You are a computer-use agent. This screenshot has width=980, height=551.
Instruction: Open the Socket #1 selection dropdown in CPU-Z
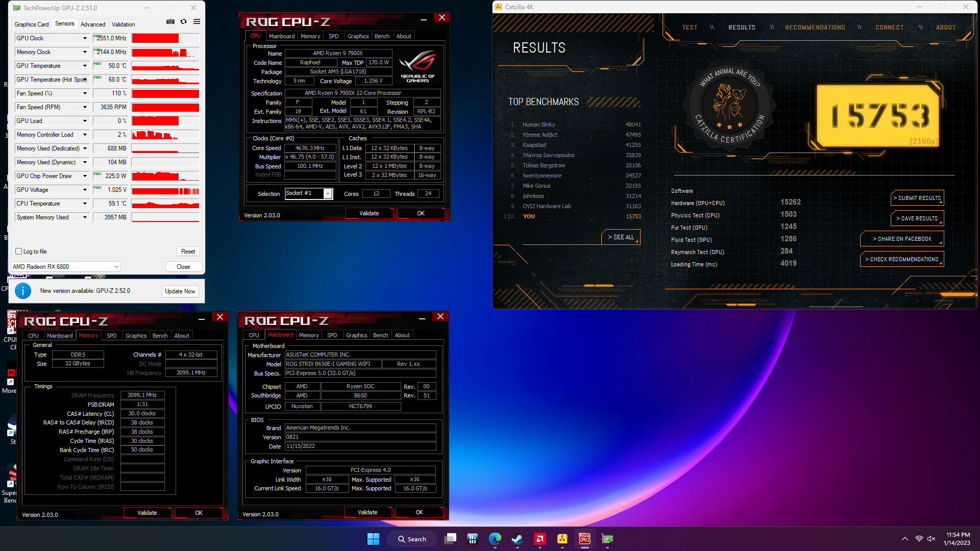click(x=309, y=193)
